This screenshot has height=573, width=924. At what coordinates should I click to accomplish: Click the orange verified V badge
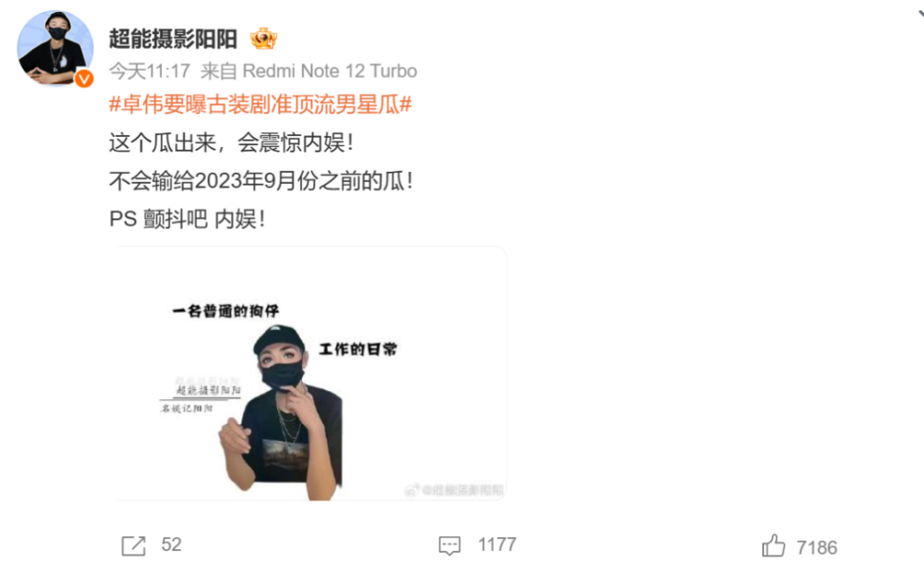(84, 79)
